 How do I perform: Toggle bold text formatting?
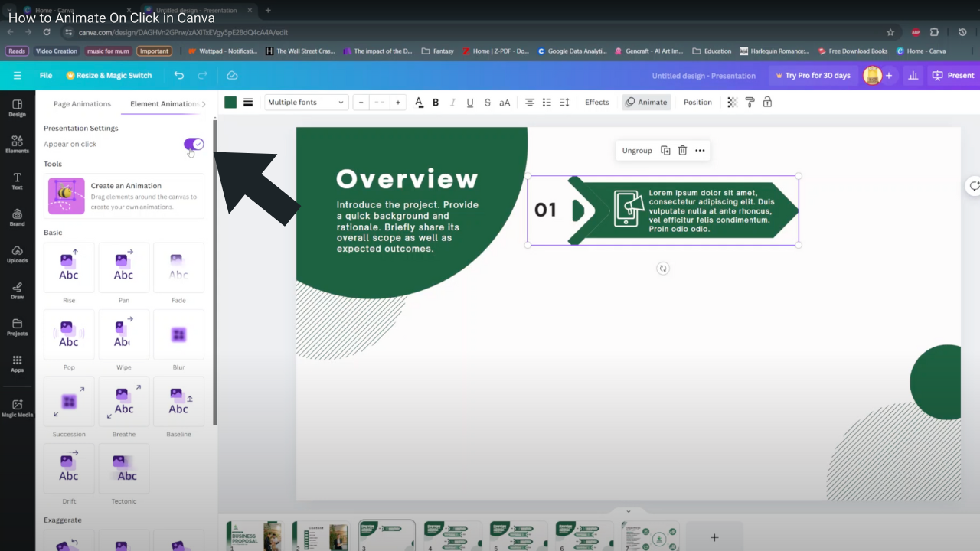tap(436, 103)
